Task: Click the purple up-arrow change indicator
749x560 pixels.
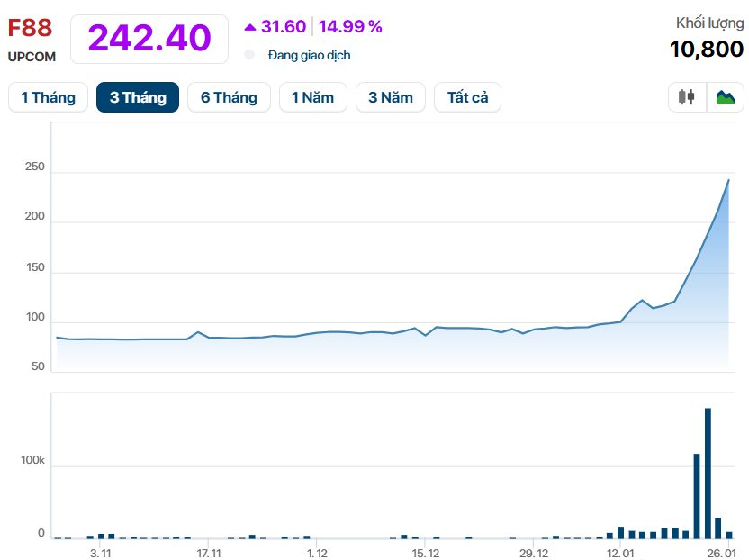Action: 250,27
